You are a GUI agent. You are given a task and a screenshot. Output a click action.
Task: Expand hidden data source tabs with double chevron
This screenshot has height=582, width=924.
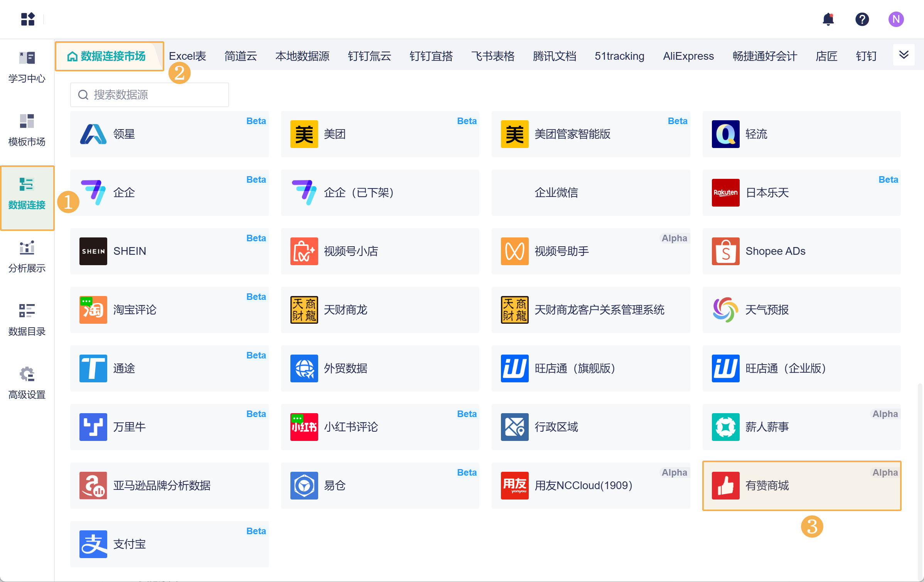[904, 55]
